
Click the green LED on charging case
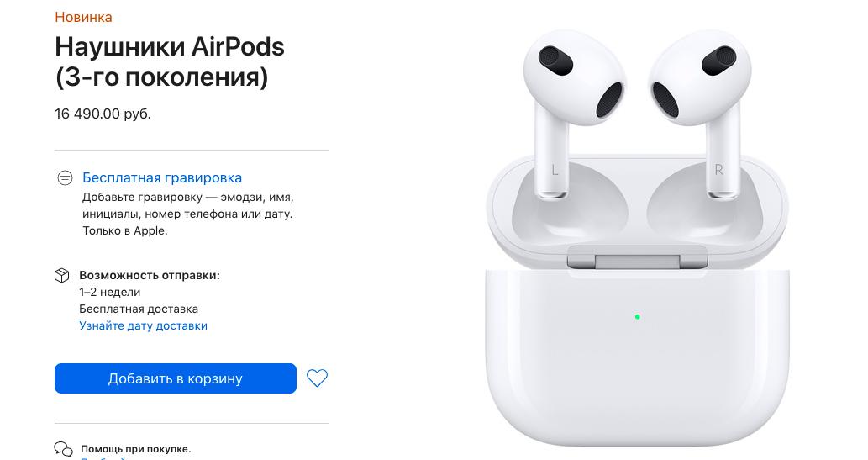coord(637,317)
